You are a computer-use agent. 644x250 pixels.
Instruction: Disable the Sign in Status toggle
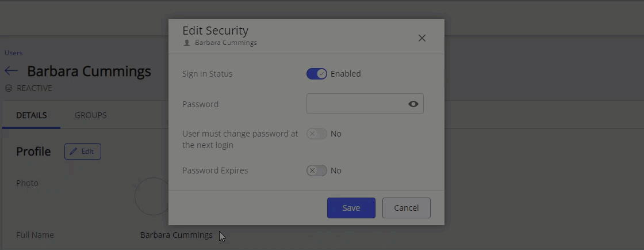(316, 74)
